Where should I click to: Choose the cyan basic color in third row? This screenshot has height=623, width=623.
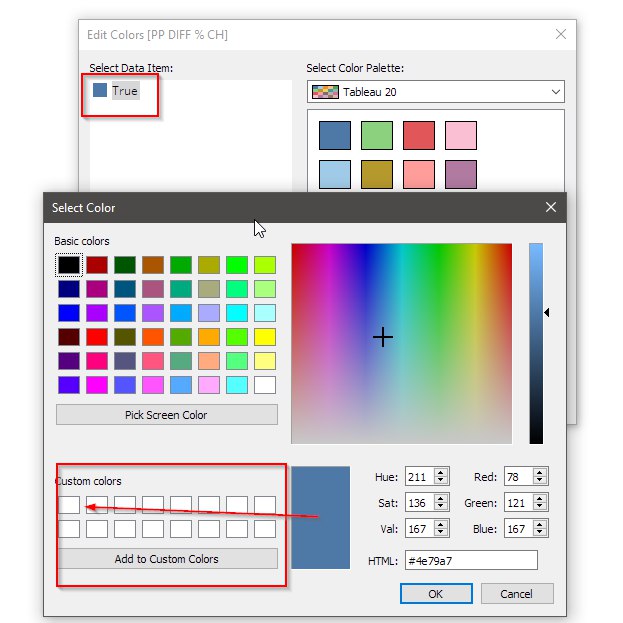pyautogui.click(x=237, y=313)
